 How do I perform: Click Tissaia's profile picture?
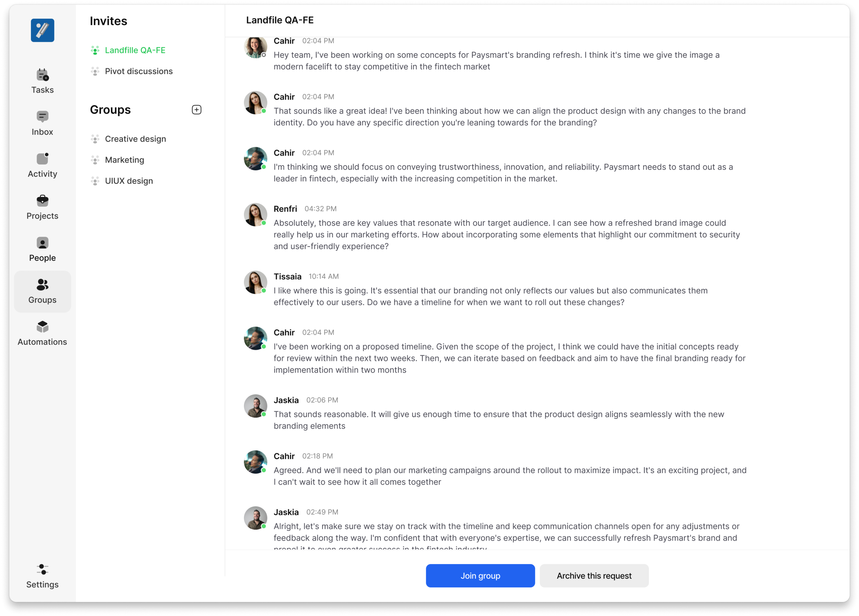click(255, 282)
